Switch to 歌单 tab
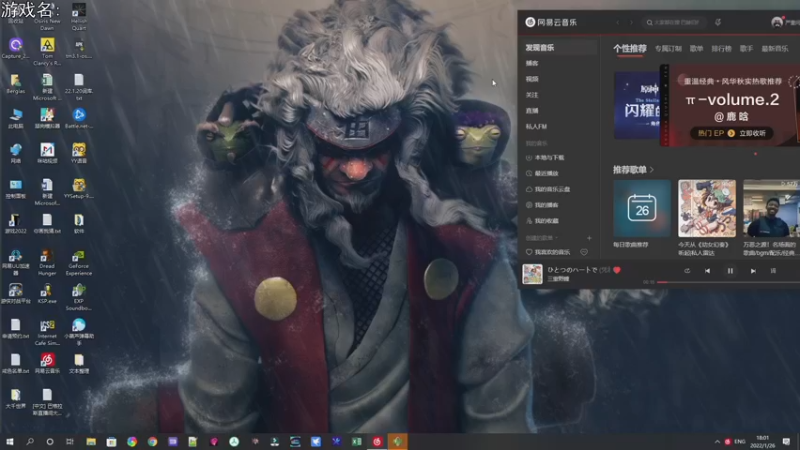This screenshot has width=800, height=450. tap(696, 48)
